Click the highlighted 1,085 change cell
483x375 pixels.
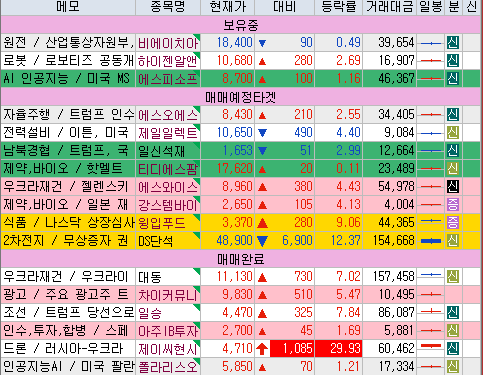(292, 349)
